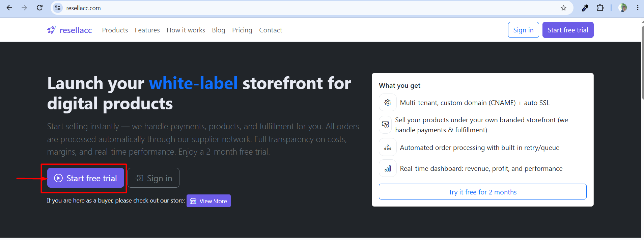The width and height of the screenshot is (644, 240).
Task: Open the browser extensions puzzle icon
Action: point(600,8)
